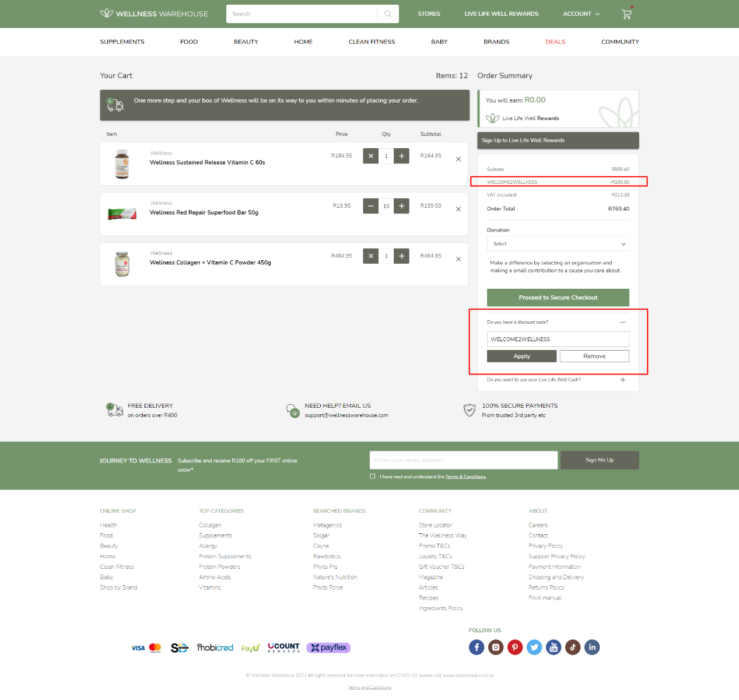
Task: Click Sign Up to Live Life Well Rewards
Action: click(x=558, y=141)
